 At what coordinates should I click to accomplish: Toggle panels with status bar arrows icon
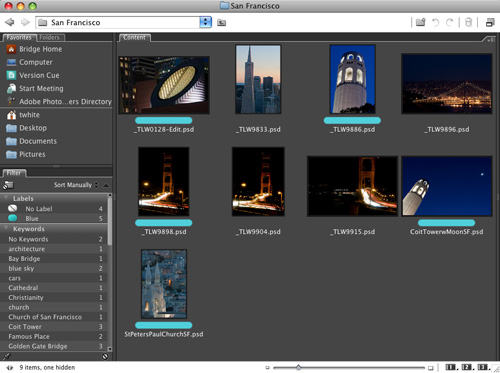click(x=10, y=368)
